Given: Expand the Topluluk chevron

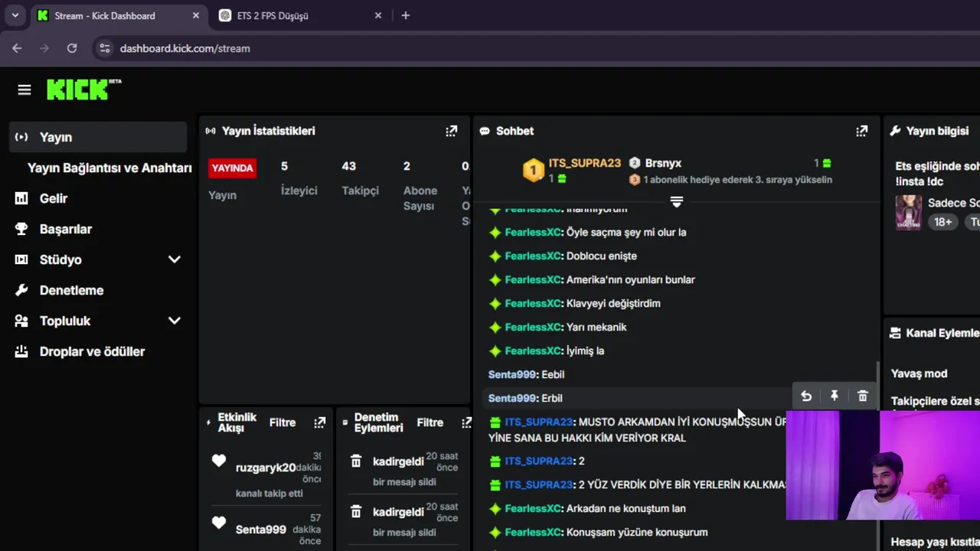Looking at the screenshot, I should coord(175,321).
